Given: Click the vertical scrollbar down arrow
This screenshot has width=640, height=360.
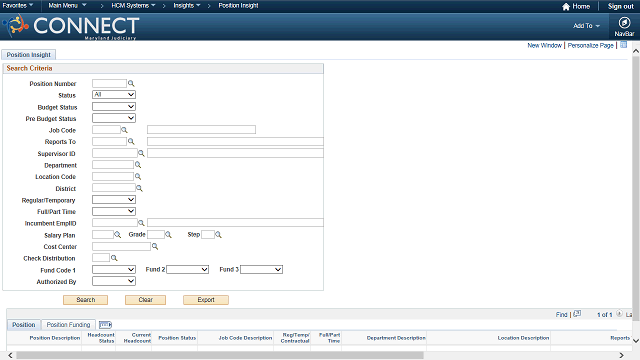Looking at the screenshot, I should click(636, 341).
